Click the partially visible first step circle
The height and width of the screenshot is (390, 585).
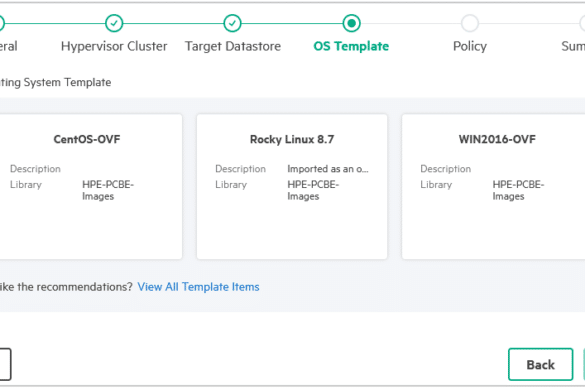[x=1, y=23]
